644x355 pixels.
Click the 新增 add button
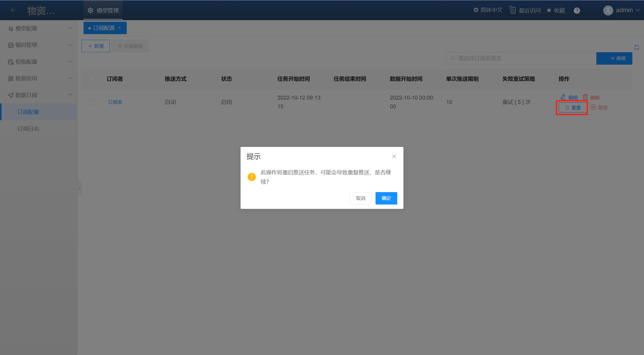[x=96, y=46]
